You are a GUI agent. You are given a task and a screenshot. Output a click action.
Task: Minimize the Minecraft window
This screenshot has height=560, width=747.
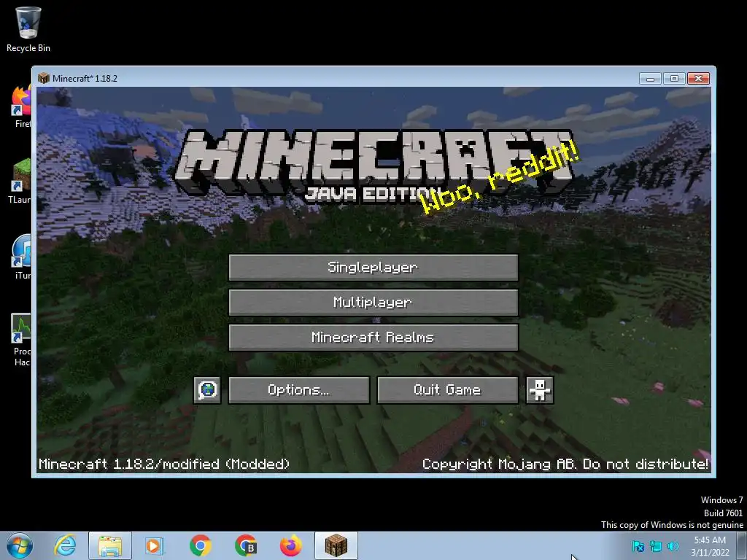(x=650, y=78)
